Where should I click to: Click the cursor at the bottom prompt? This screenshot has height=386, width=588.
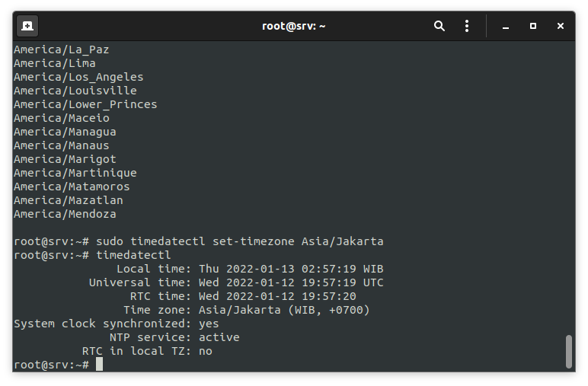[99, 365]
